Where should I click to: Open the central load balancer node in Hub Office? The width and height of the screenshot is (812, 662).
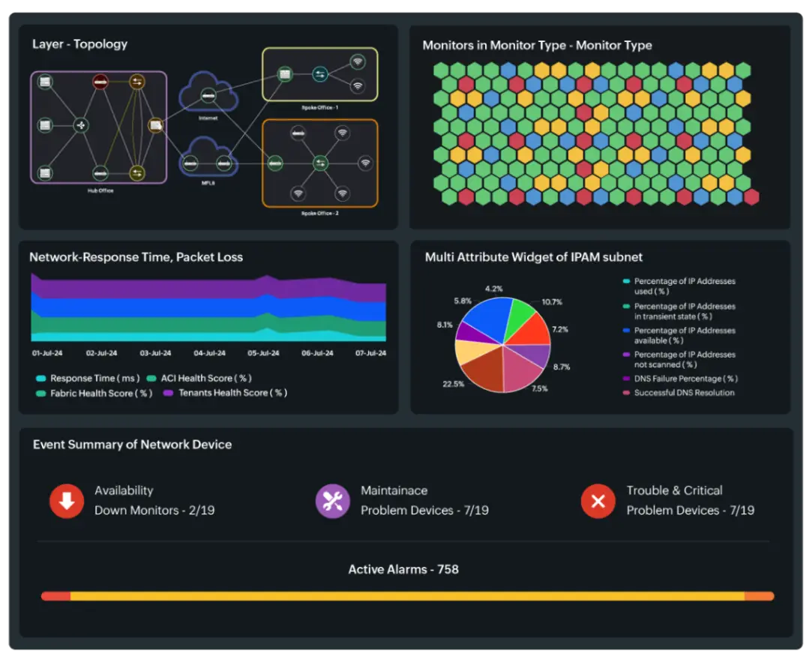(81, 125)
